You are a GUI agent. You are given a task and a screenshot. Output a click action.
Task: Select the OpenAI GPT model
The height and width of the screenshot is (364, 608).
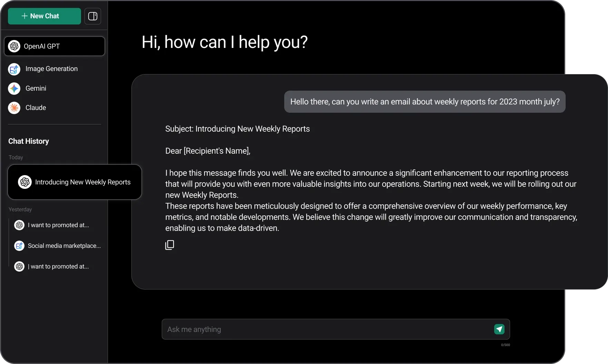tap(54, 46)
